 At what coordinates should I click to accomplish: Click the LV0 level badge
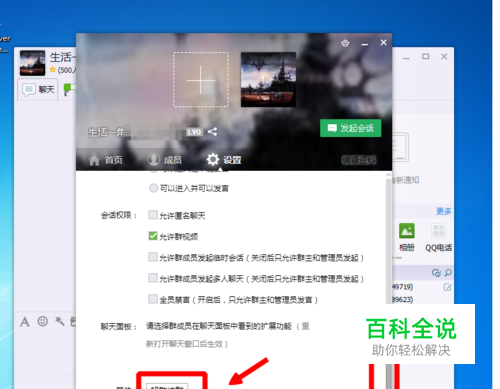click(194, 132)
